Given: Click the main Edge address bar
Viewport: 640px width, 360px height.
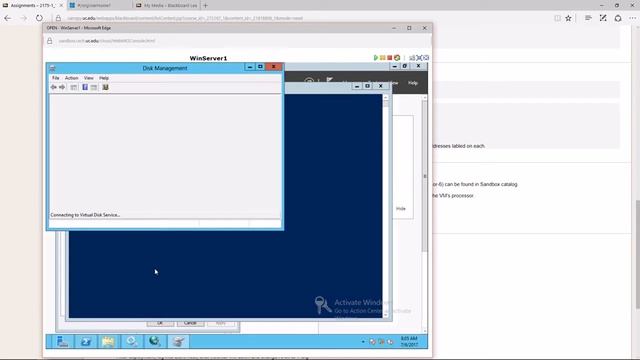Looking at the screenshot, I should [x=302, y=18].
